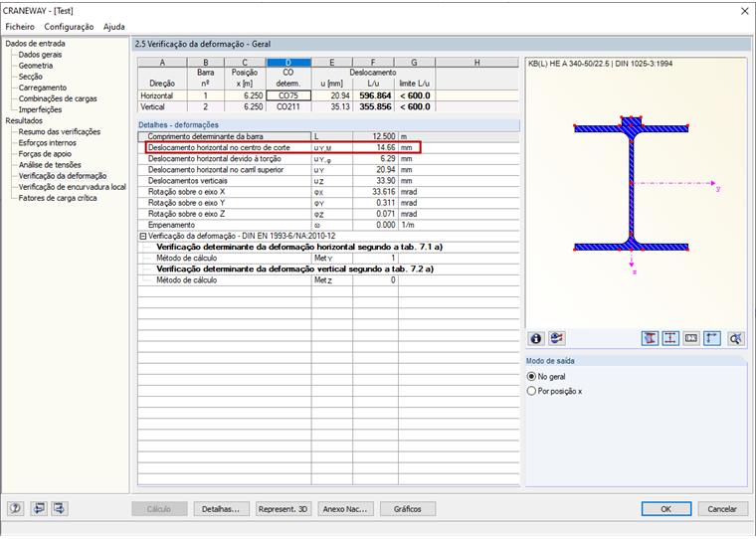The height and width of the screenshot is (539, 756).
Task: Select 'Forças de apoio' tree entry
Action: pyautogui.click(x=45, y=154)
